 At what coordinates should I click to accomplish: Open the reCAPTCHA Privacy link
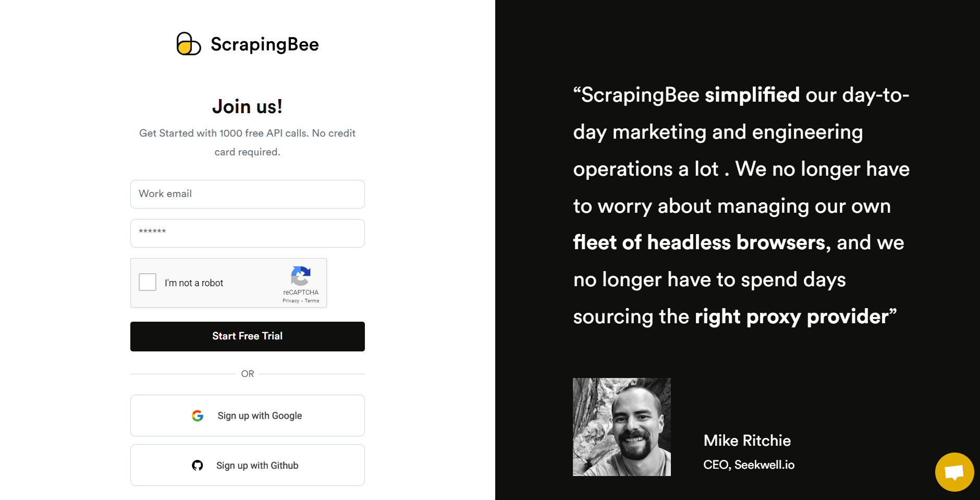(x=291, y=300)
